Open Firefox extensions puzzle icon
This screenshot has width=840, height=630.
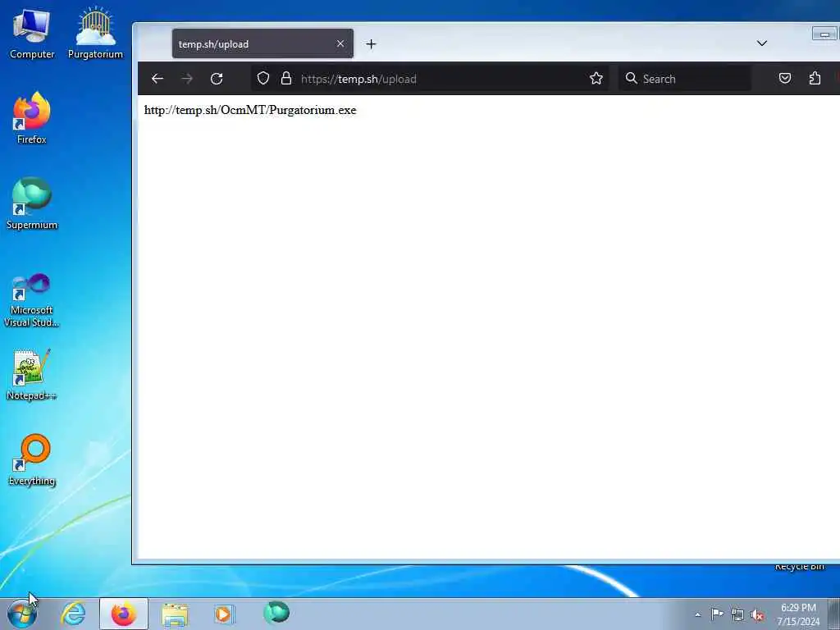(815, 78)
